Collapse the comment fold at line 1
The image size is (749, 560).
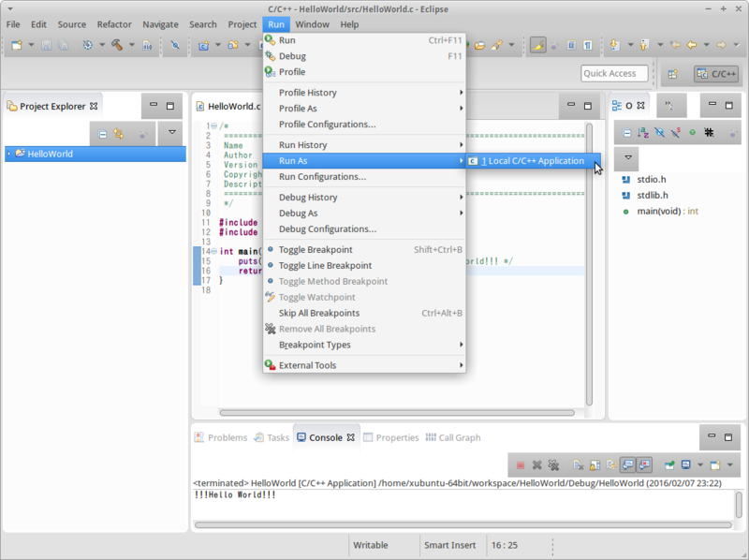tap(214, 126)
